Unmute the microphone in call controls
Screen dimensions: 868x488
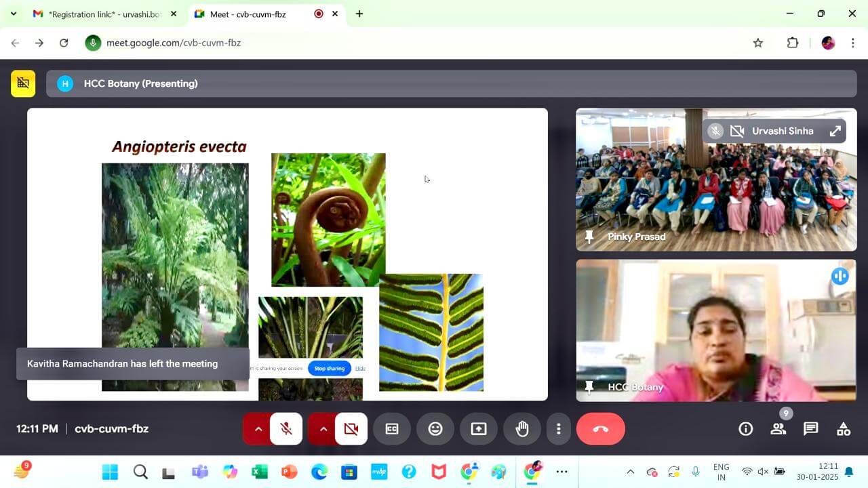(x=286, y=429)
